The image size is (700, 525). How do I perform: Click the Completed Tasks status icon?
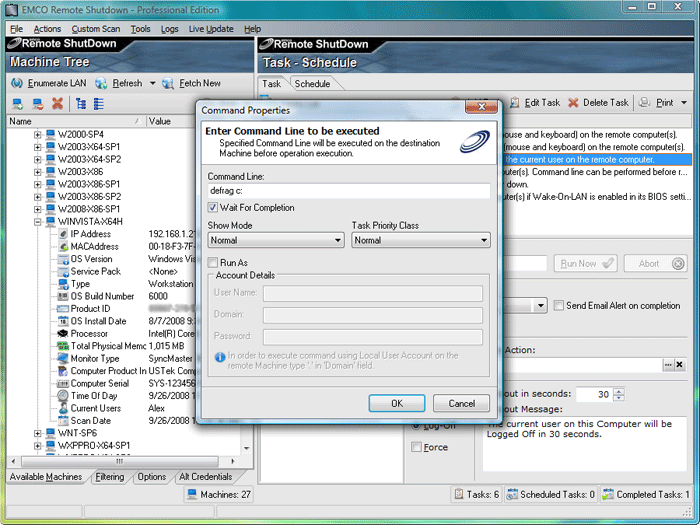coord(608,494)
